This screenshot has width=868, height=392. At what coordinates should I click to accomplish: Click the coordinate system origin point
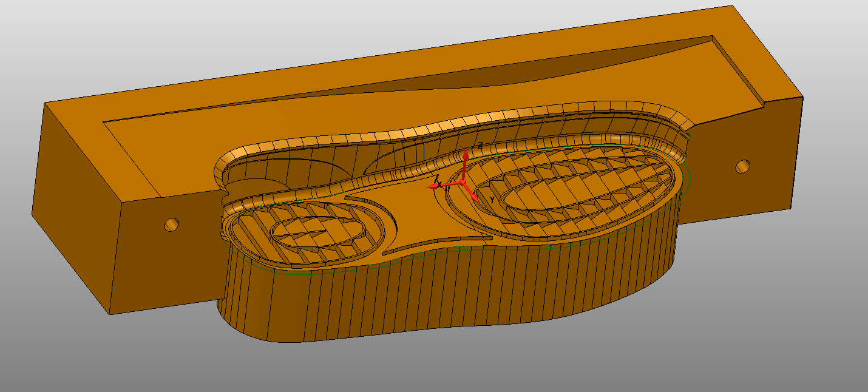[x=463, y=182]
